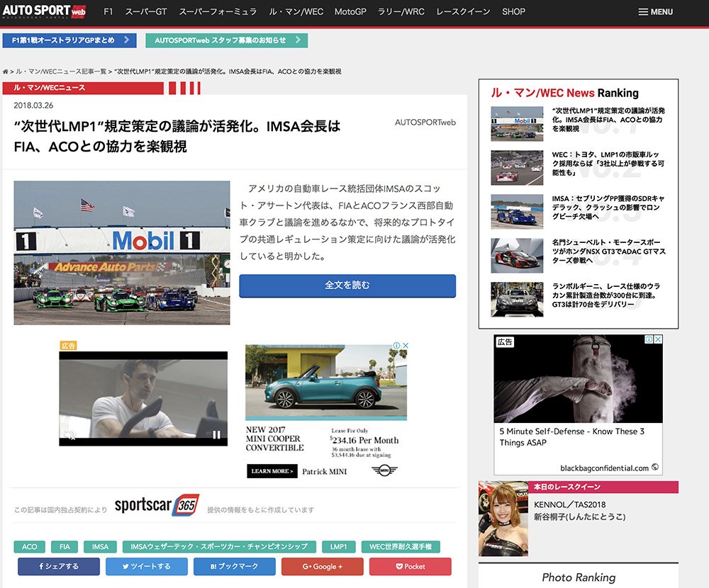Select the IMSA tag
The width and height of the screenshot is (709, 588).
[x=101, y=547]
